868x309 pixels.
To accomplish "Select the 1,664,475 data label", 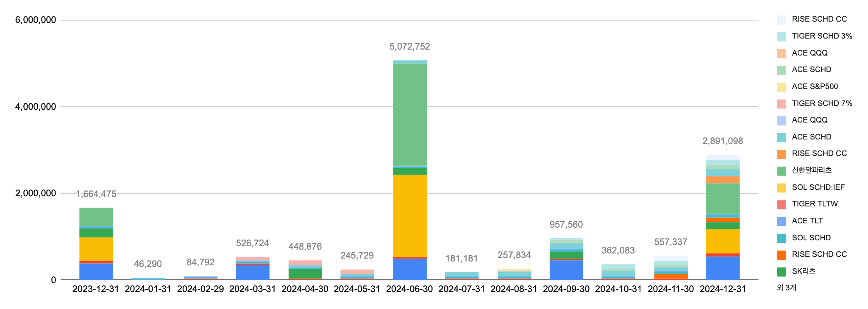I will coord(96,194).
